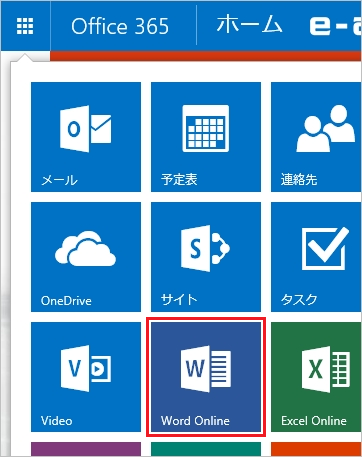
Task: Open the メール Outlook tile
Action: (x=86, y=137)
